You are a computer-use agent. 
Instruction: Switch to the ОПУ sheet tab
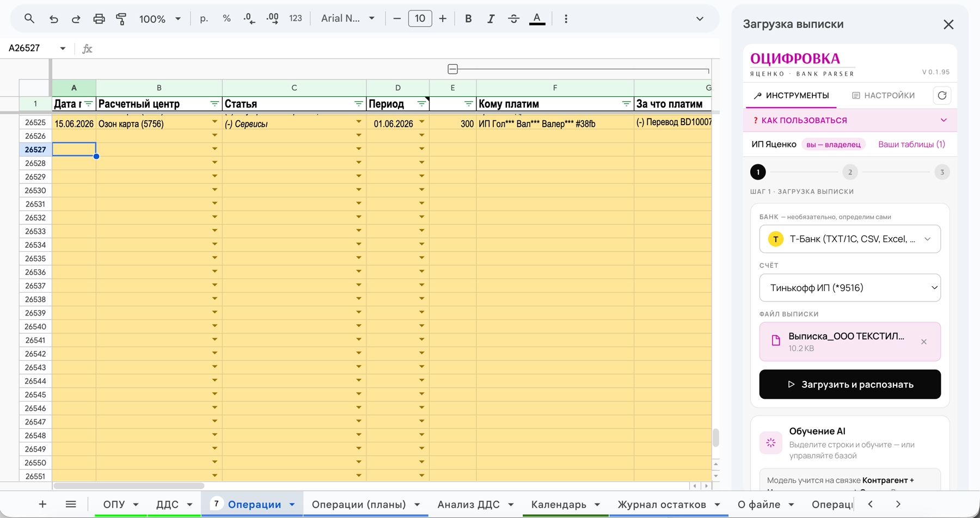(114, 504)
